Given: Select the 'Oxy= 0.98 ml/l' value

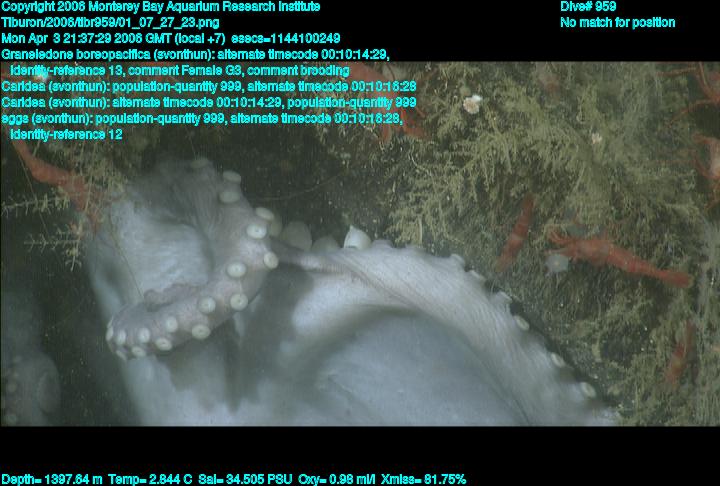Looking at the screenshot, I should pyautogui.click(x=337, y=480).
